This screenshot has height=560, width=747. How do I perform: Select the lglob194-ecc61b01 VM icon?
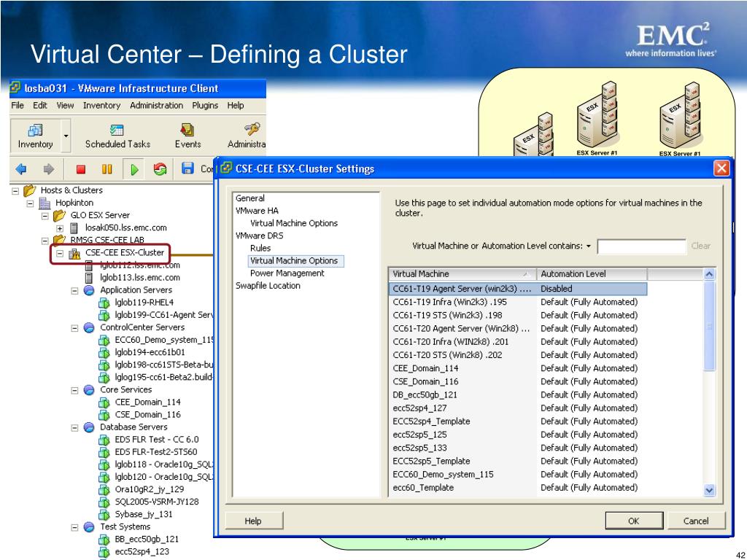point(104,353)
